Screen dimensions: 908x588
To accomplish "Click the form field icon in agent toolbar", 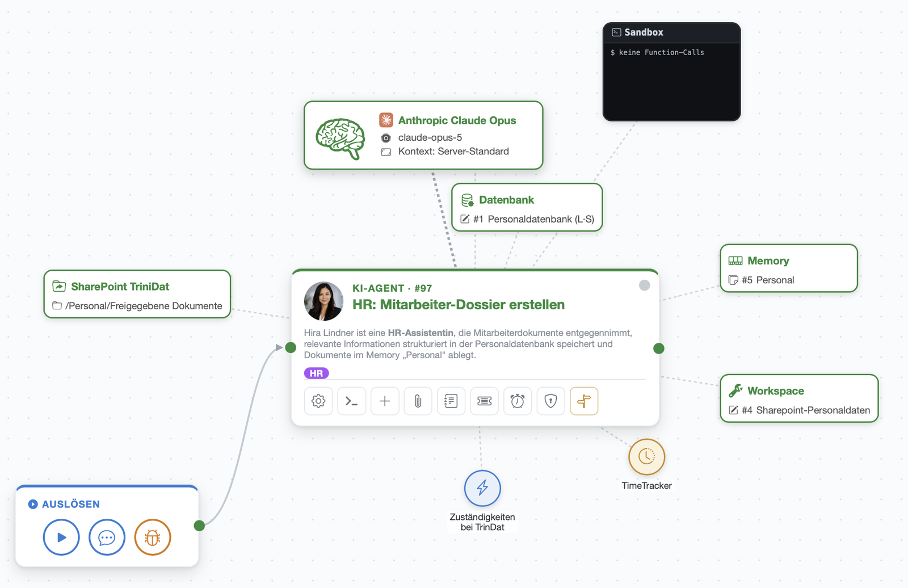I will [485, 401].
